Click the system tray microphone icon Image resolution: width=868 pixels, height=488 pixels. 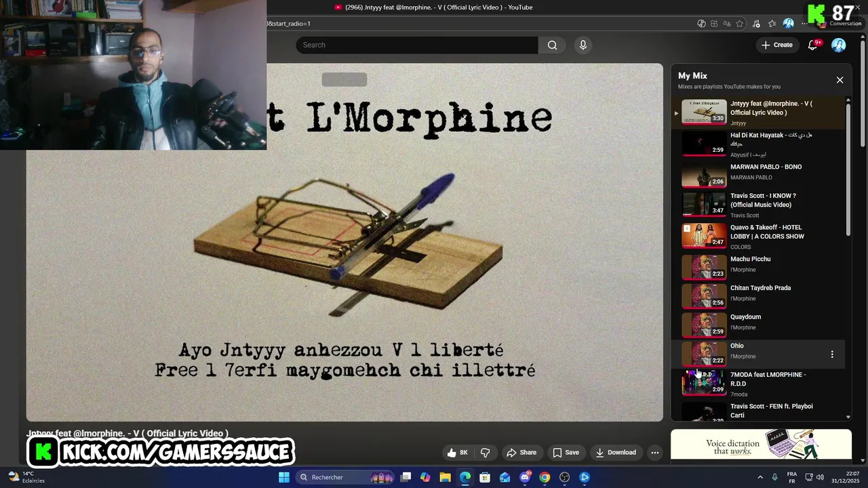point(774,477)
